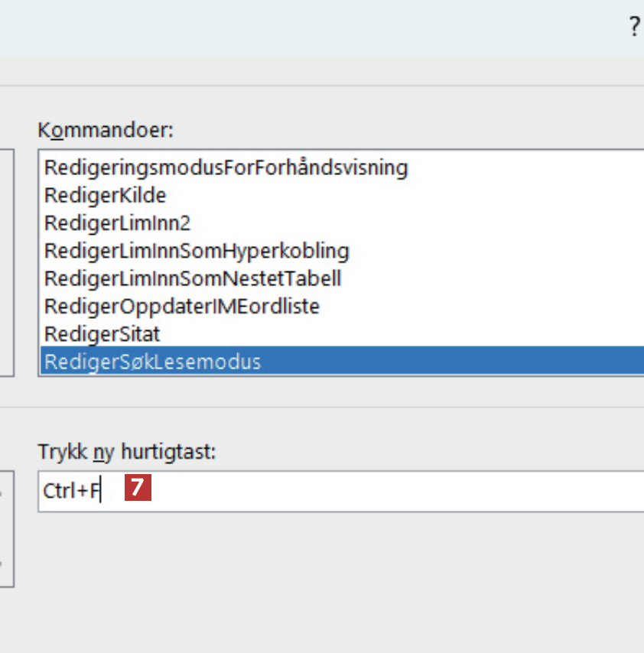Image resolution: width=644 pixels, height=653 pixels.
Task: Choose RedigerOppdaterIMEordliste command
Action: pos(182,307)
